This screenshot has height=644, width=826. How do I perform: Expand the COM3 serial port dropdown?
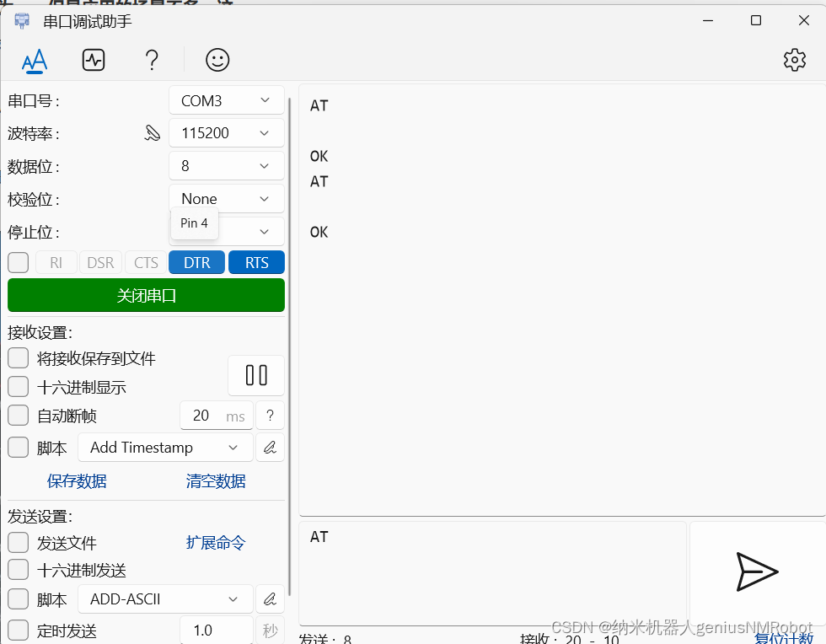(227, 100)
